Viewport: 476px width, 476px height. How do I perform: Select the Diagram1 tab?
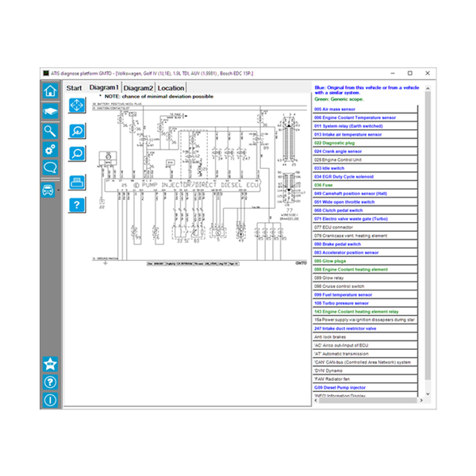[x=104, y=87]
